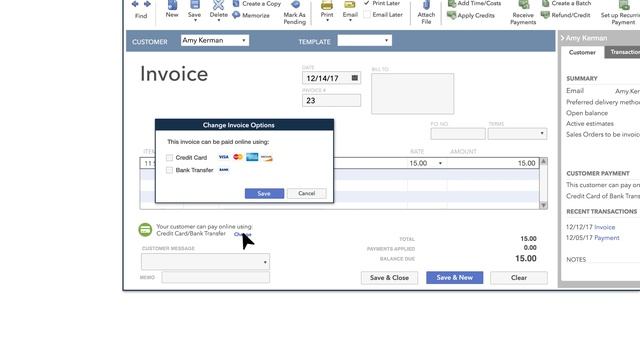
Task: Click the Print icon
Action: [x=327, y=5]
